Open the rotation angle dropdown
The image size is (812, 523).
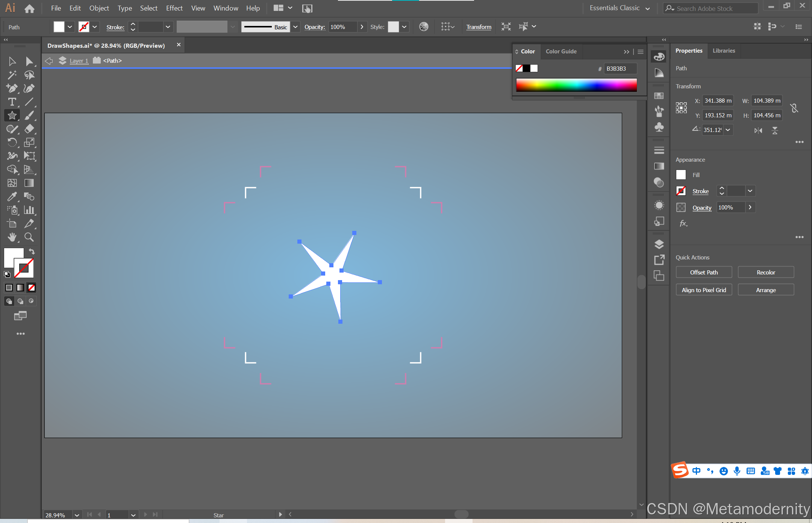[x=728, y=130]
